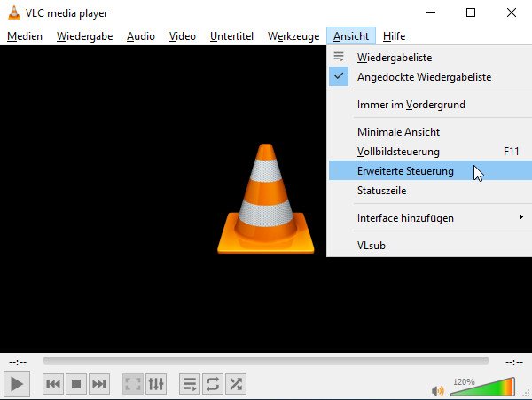This screenshot has height=400, width=532.
Task: Open the Untertitel menu
Action: pyautogui.click(x=231, y=36)
